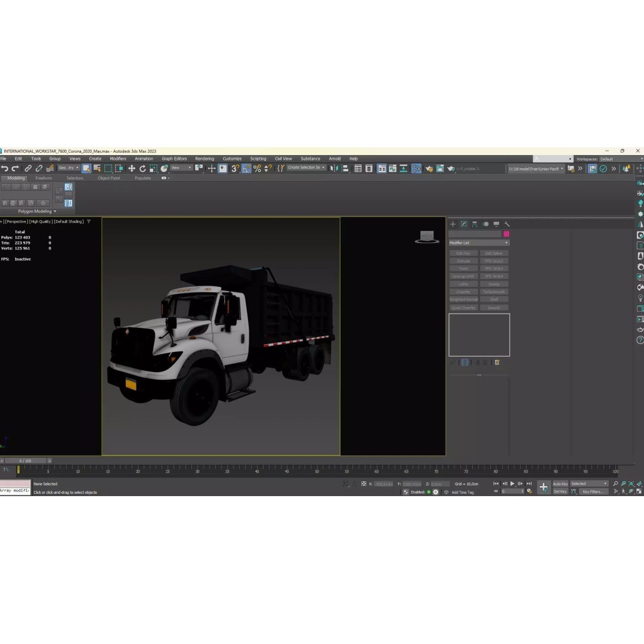
Task: Click the current frame number field
Action: pos(512,491)
